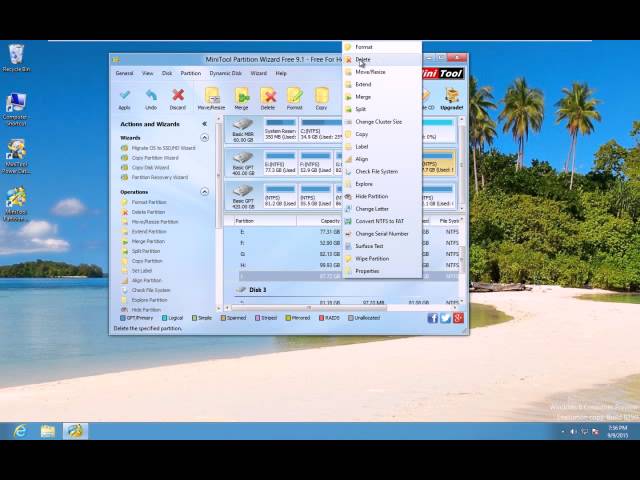Screen dimensions: 640x480
Task: Choose Surface Test context entry
Action: coord(382,246)
